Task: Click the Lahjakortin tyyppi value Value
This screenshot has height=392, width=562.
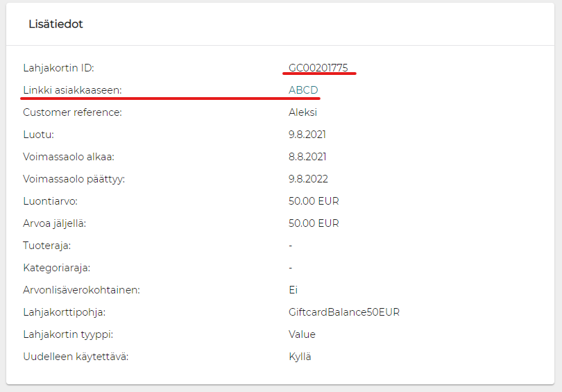Action: coord(302,334)
